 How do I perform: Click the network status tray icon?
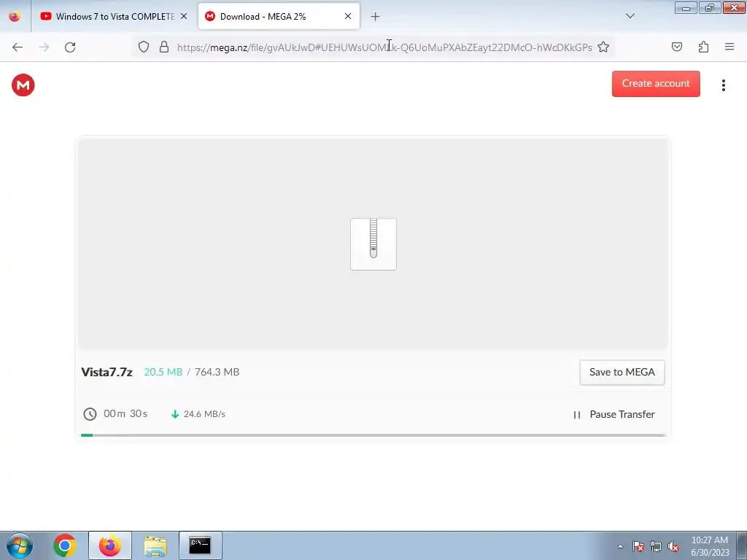[656, 546]
